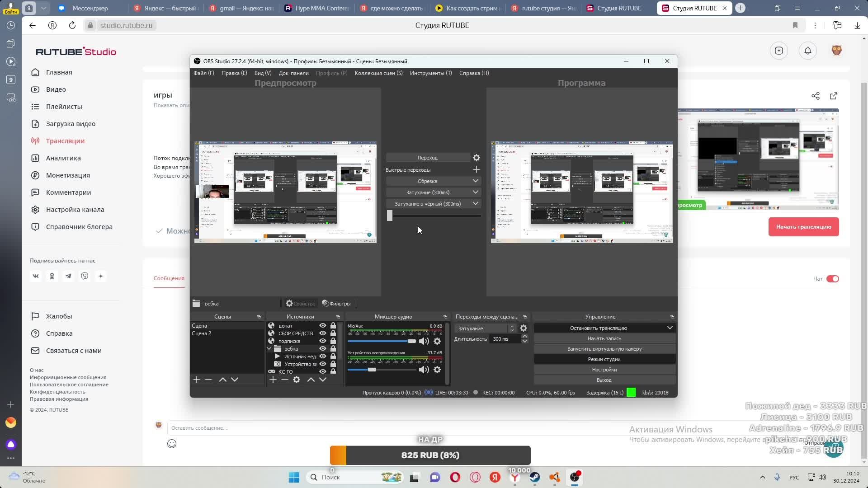Hide the КС ГО source
Image resolution: width=868 pixels, height=488 pixels.
(323, 372)
